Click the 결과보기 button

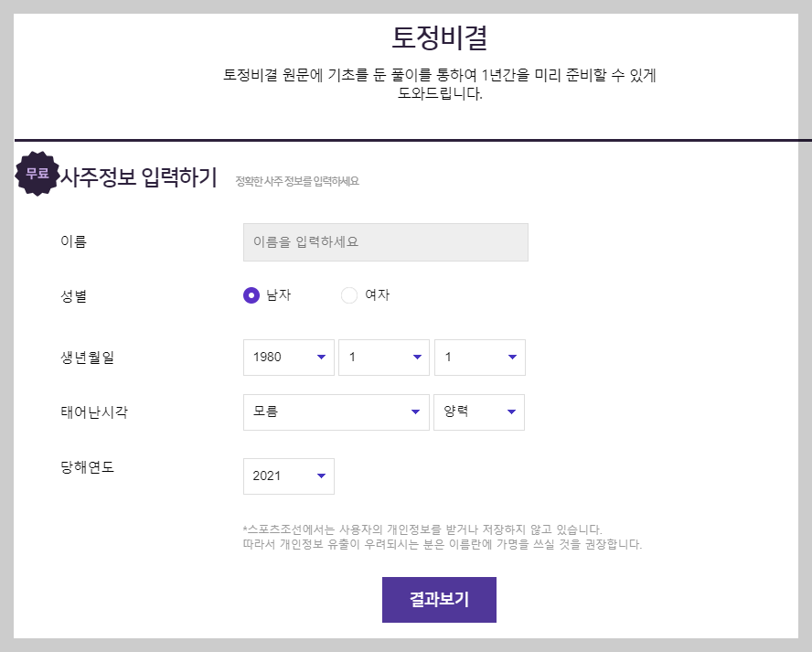pyautogui.click(x=439, y=600)
